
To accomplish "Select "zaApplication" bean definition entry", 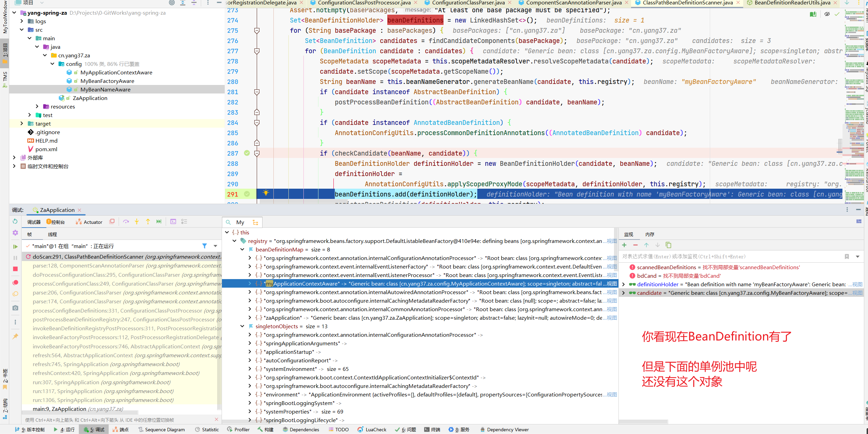I will pyautogui.click(x=420, y=318).
